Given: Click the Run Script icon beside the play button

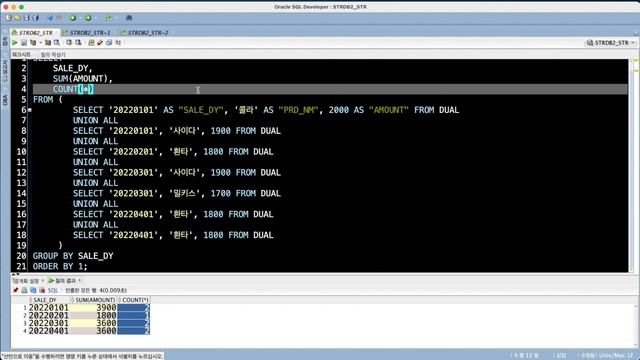Looking at the screenshot, I should 24,42.
